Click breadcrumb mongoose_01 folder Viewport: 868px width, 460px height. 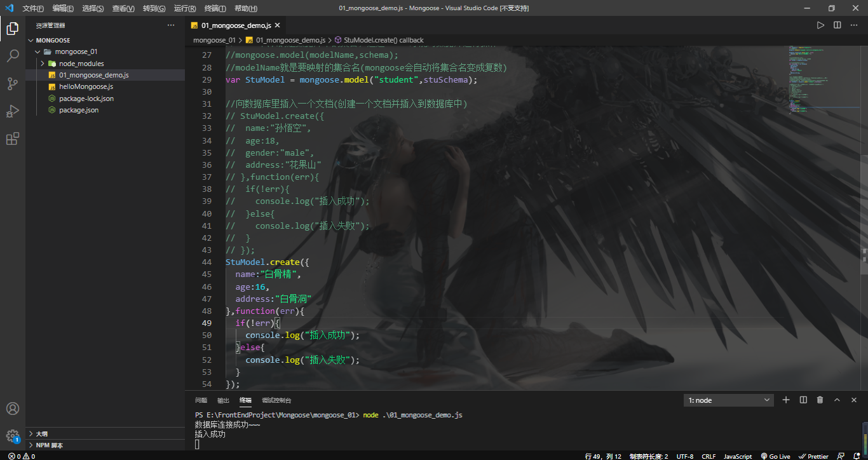pos(214,40)
